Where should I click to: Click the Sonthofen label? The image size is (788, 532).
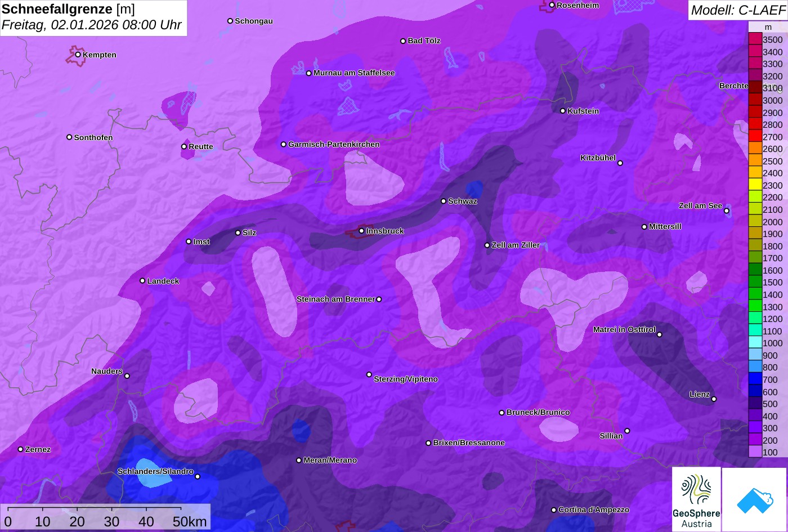(93, 137)
